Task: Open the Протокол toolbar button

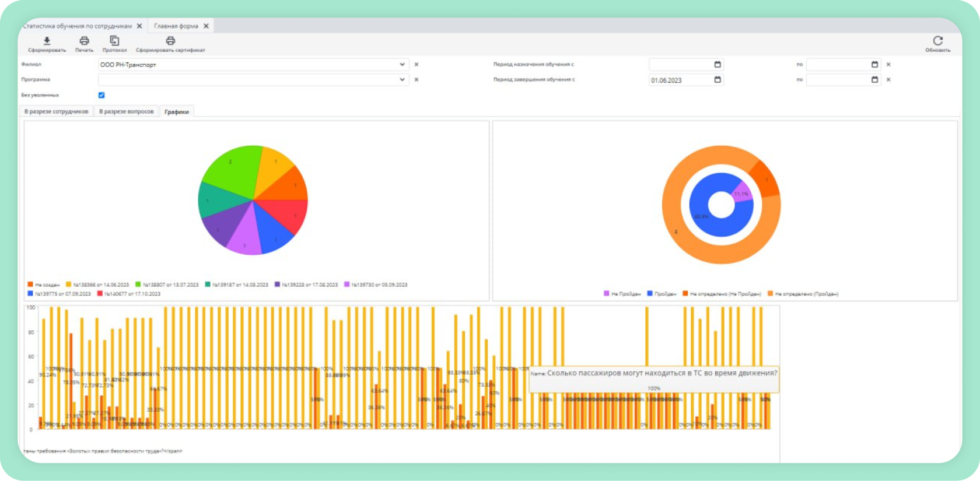Action: 114,44
